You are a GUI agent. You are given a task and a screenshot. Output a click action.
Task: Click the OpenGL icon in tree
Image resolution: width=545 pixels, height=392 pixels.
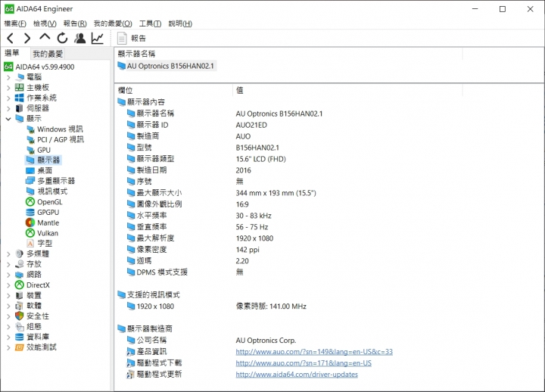(30, 202)
